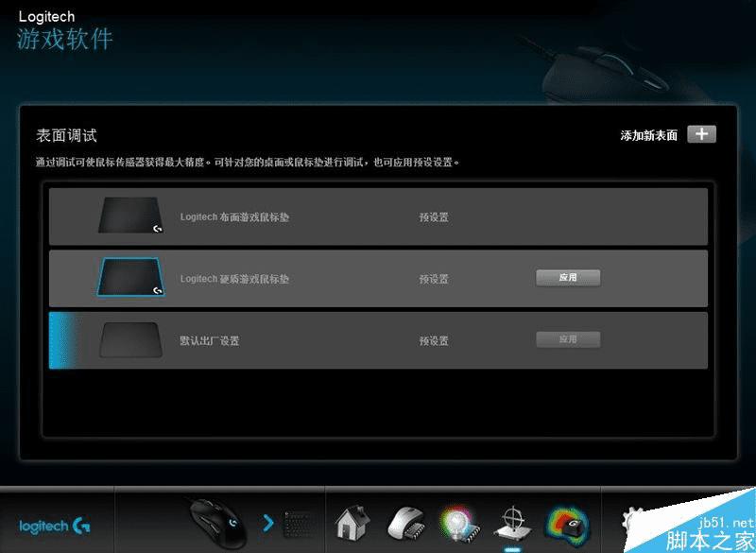Viewport: 756px width, 553px height.
Task: Select the highlighted hard mouse pad thumbnail
Action: (x=130, y=277)
